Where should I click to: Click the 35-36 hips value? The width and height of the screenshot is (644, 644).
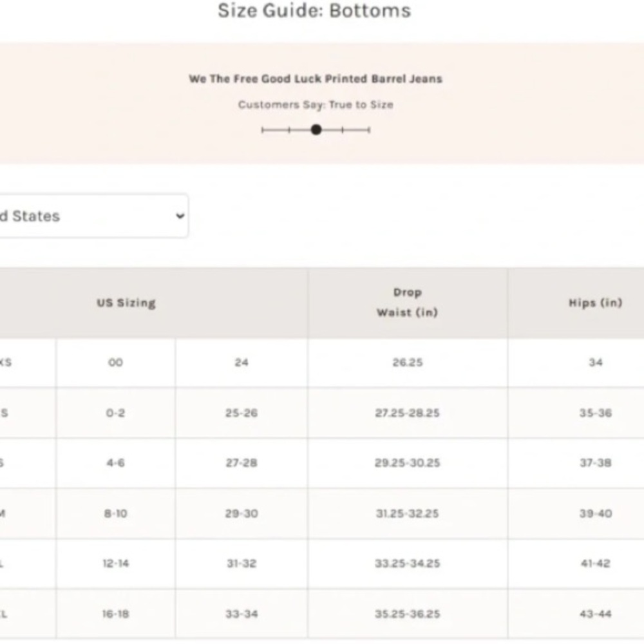(596, 413)
